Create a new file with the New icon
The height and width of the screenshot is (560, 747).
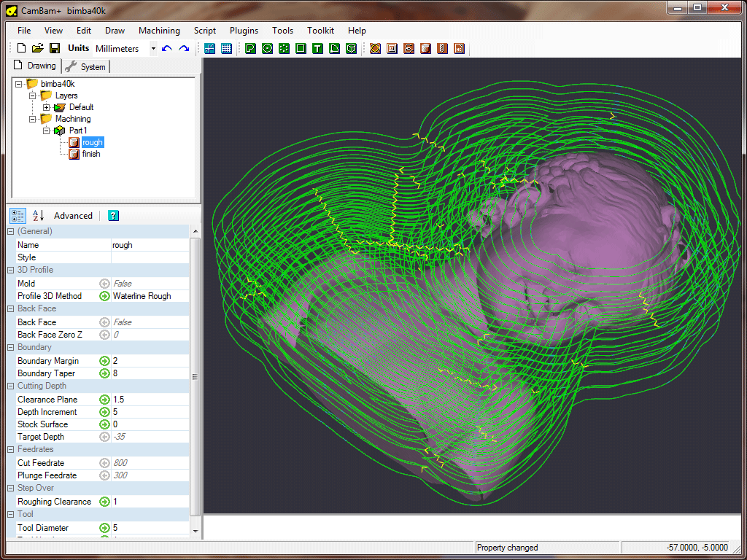pos(21,48)
